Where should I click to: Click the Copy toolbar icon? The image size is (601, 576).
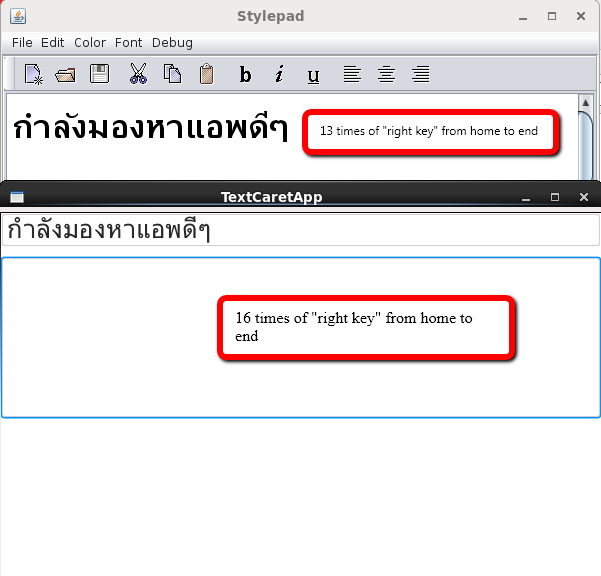172,74
